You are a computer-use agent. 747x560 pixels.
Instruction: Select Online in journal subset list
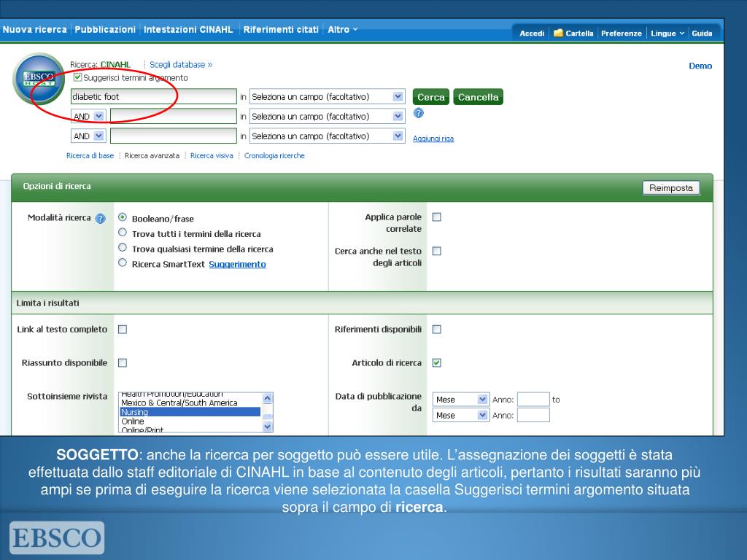point(190,421)
